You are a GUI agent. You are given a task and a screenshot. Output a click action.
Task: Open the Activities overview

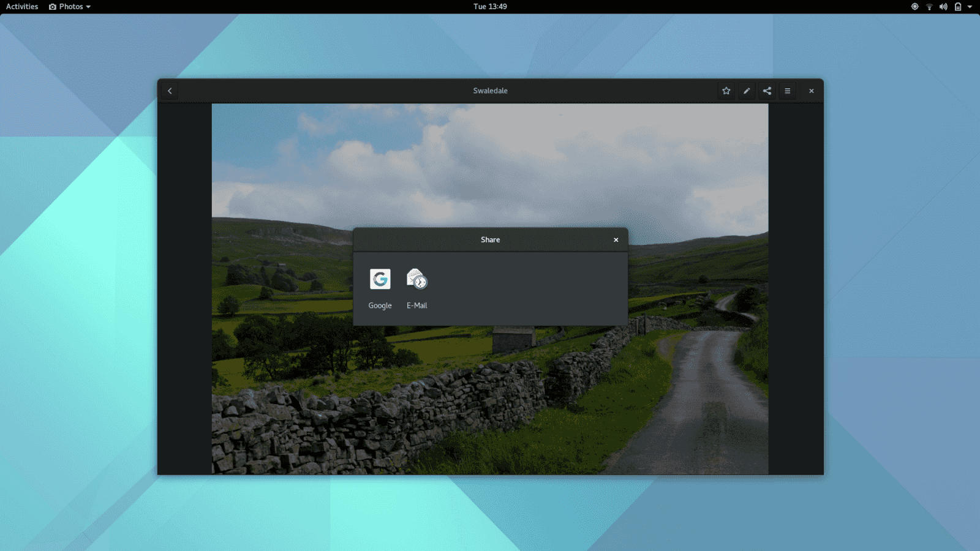pyautogui.click(x=22, y=7)
